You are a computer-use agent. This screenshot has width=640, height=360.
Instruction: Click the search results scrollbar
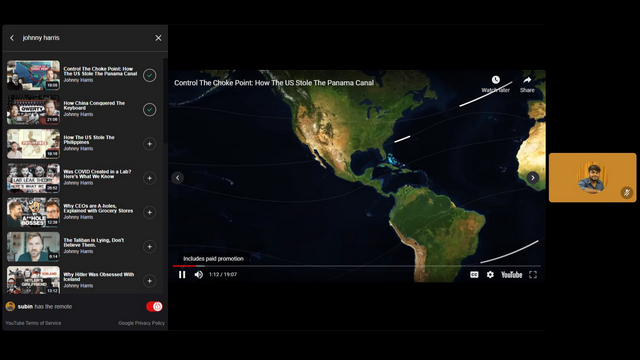point(165,101)
